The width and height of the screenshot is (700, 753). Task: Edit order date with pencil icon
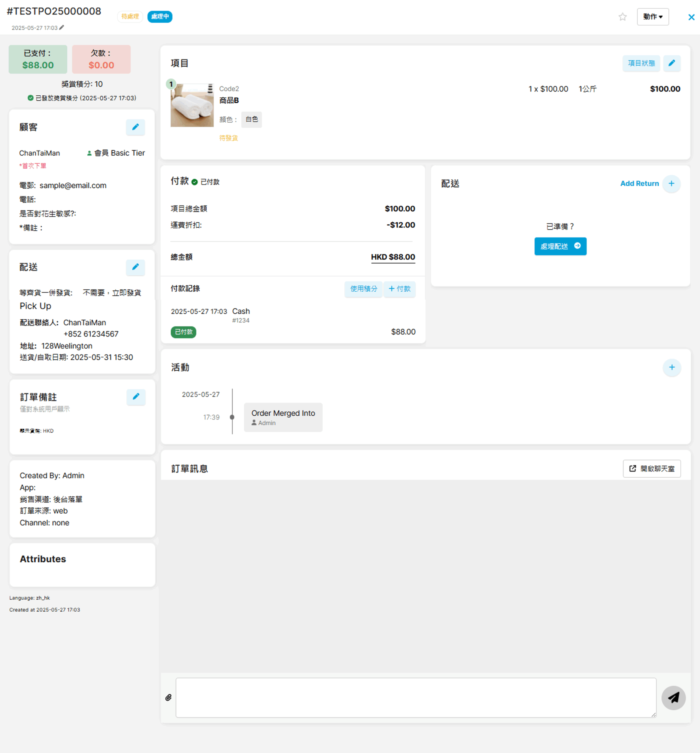point(62,27)
